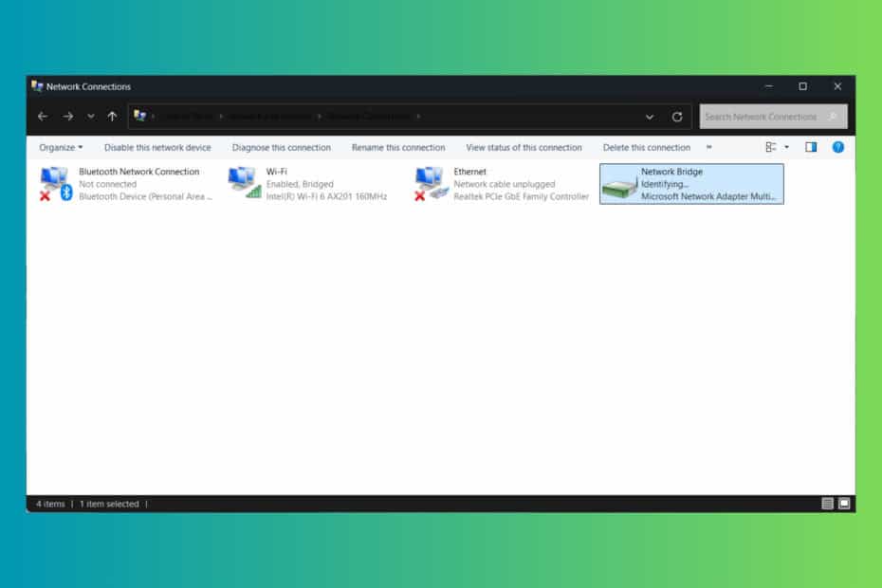Click Rename this connection
882x588 pixels.
tap(398, 147)
